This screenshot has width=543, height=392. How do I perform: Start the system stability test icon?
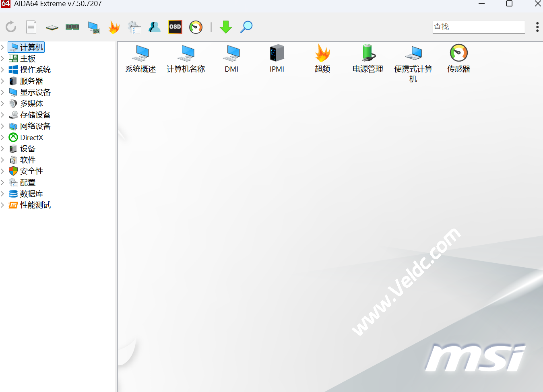click(134, 27)
